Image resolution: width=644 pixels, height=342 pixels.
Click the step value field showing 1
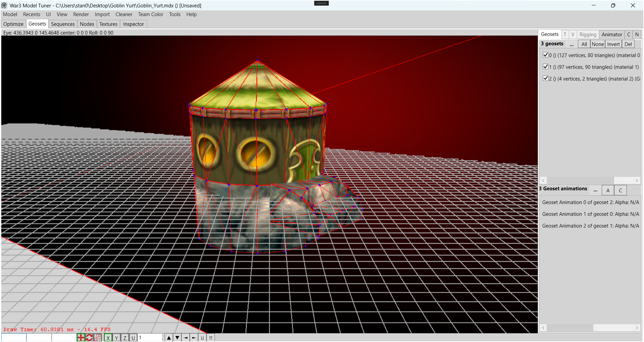(150, 338)
